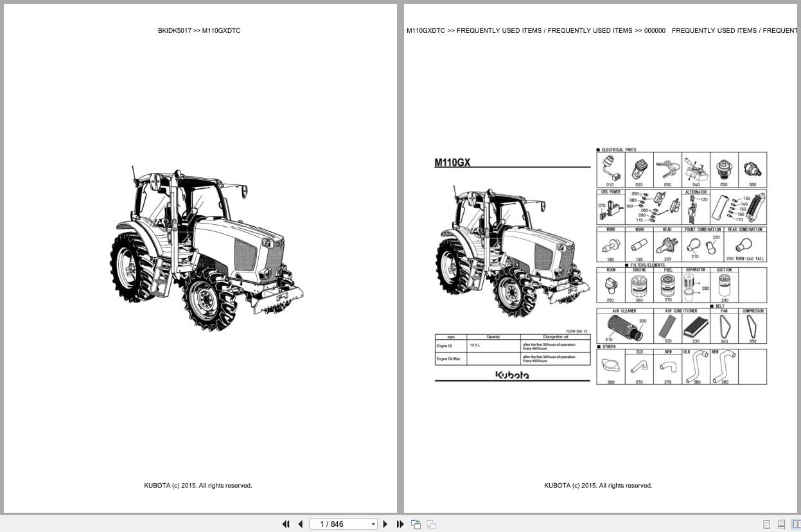Screen dimensions: 801x532
Task: Switch to continuous scrolling page layout
Action: coord(782,524)
